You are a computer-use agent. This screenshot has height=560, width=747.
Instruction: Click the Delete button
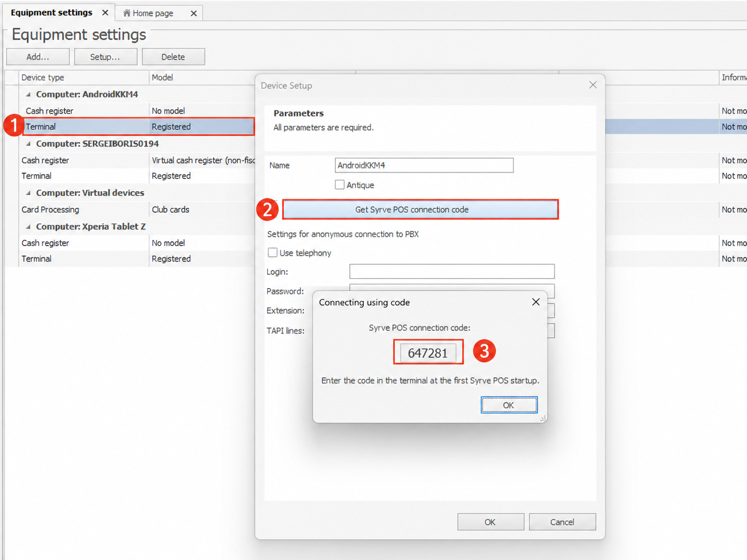[x=173, y=57]
